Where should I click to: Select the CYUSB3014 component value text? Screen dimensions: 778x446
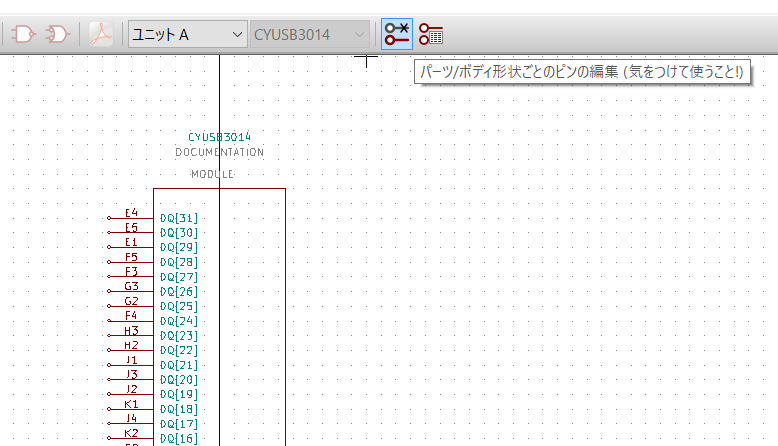[x=219, y=137]
